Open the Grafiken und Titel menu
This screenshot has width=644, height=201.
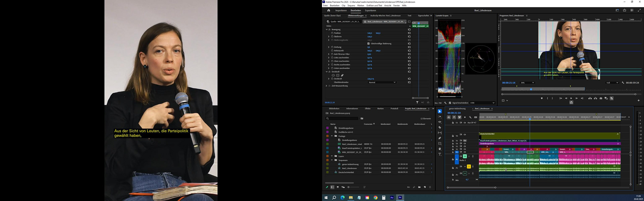(x=374, y=5)
